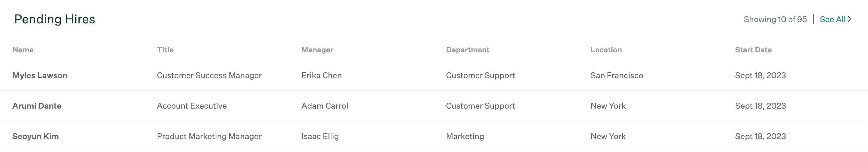Screen dimensions: 868x152
Task: Click the See All chevron arrow
Action: tap(849, 19)
